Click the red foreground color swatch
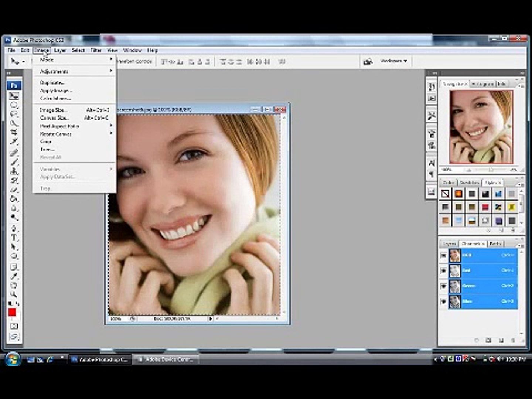 pos(12,313)
